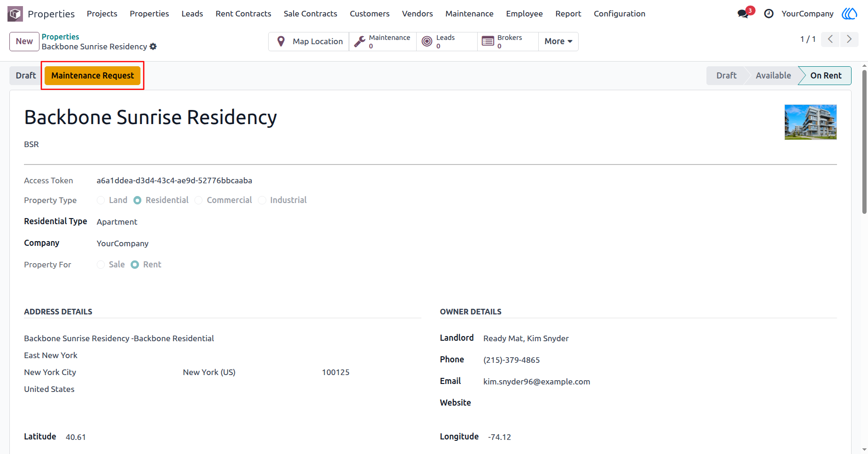
Task: Click the Draft action button
Action: 26,76
